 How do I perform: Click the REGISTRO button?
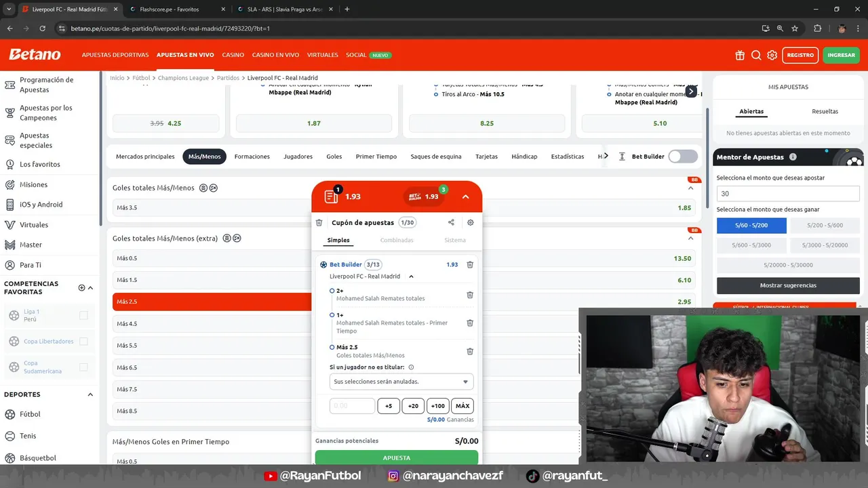pos(800,55)
